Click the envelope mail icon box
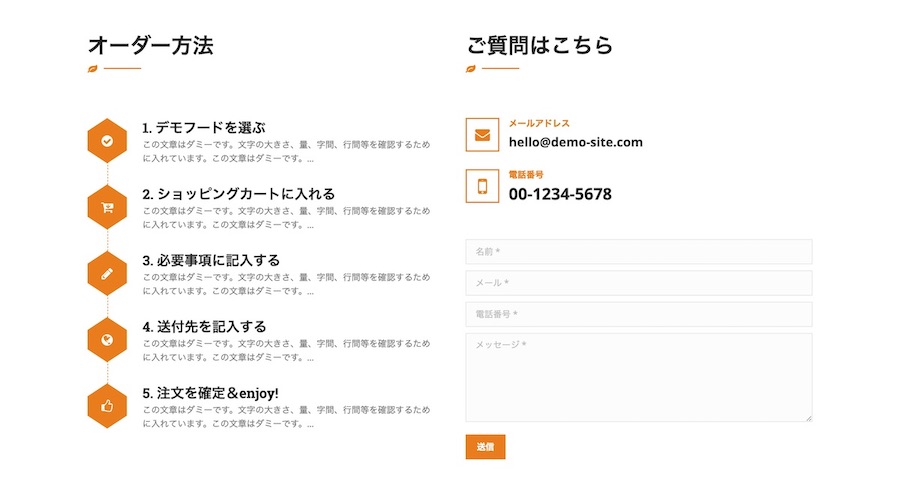The image size is (900, 497). click(x=482, y=135)
